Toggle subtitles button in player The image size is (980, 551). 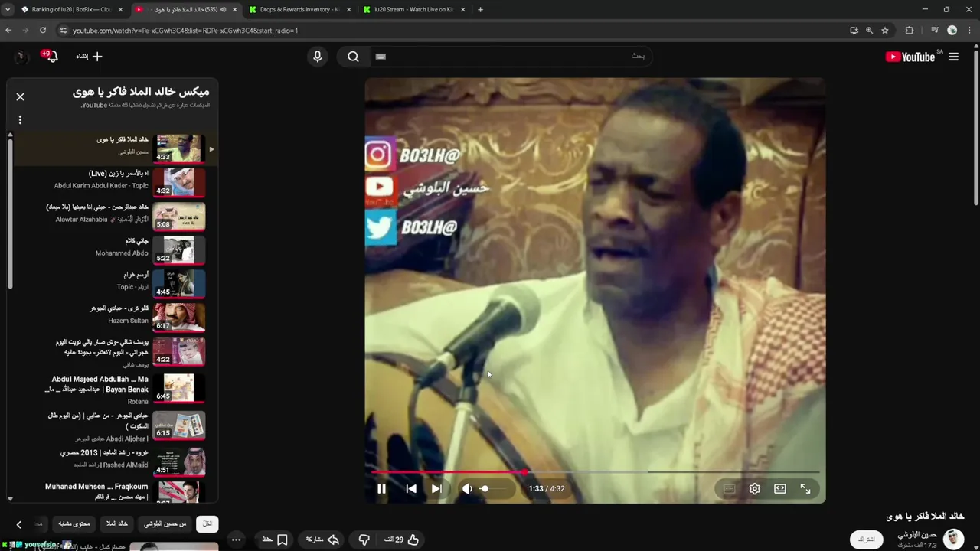point(729,488)
